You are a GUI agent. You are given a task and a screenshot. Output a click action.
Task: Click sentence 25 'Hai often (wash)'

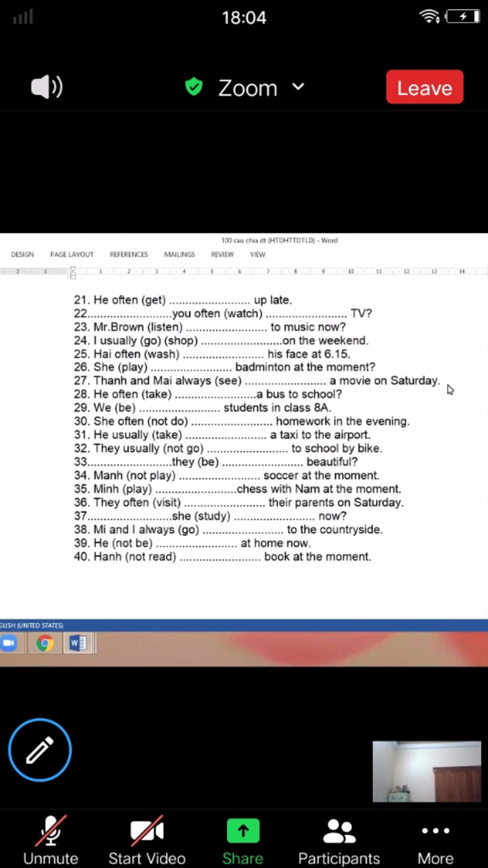[212, 354]
